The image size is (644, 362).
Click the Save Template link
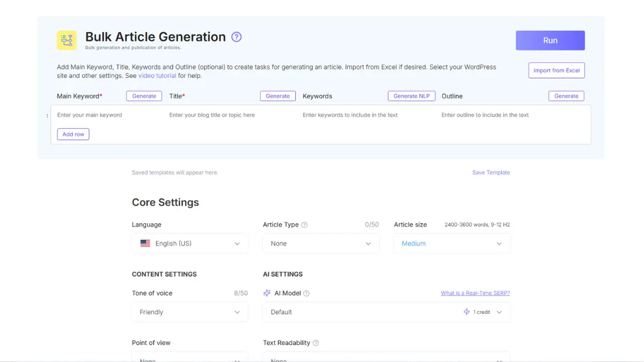(491, 173)
